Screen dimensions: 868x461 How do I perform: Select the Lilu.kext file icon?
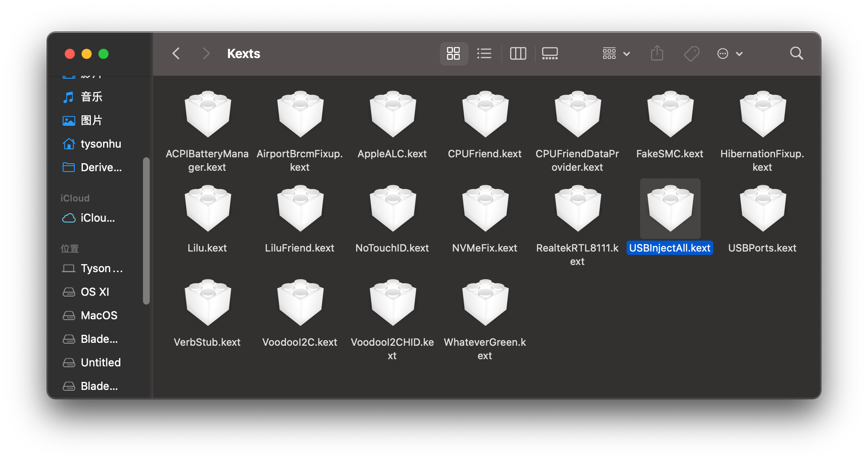[208, 209]
